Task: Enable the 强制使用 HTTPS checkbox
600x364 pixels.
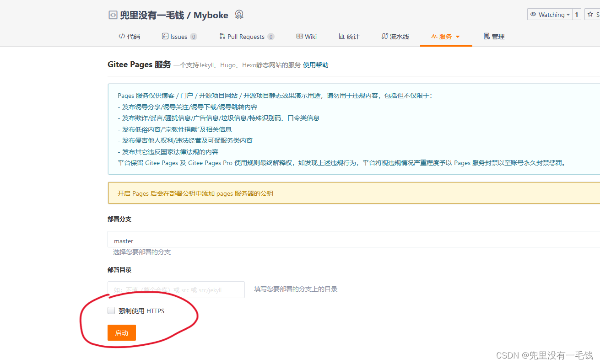Action: click(111, 310)
